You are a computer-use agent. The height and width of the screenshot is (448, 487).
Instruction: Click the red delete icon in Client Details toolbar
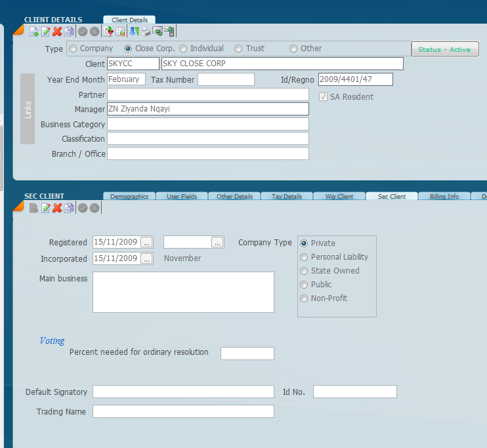pos(57,31)
